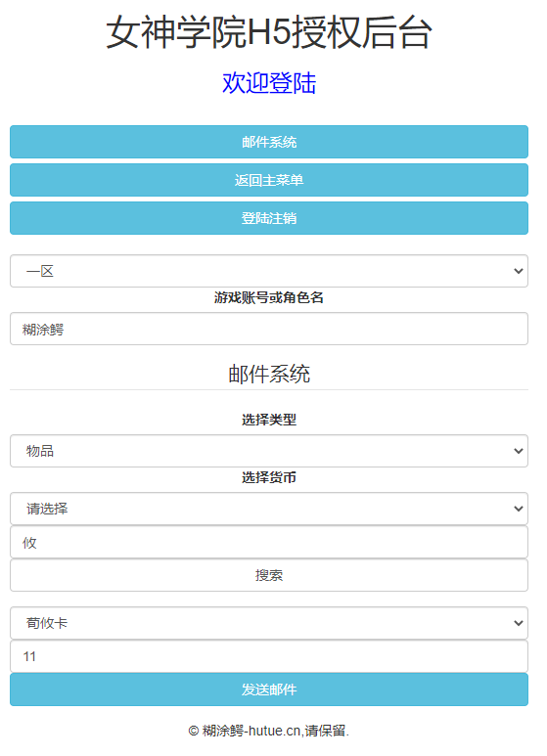This screenshot has height=756, width=547.
Task: Focus the quantity field showing 11
Action: (x=269, y=656)
